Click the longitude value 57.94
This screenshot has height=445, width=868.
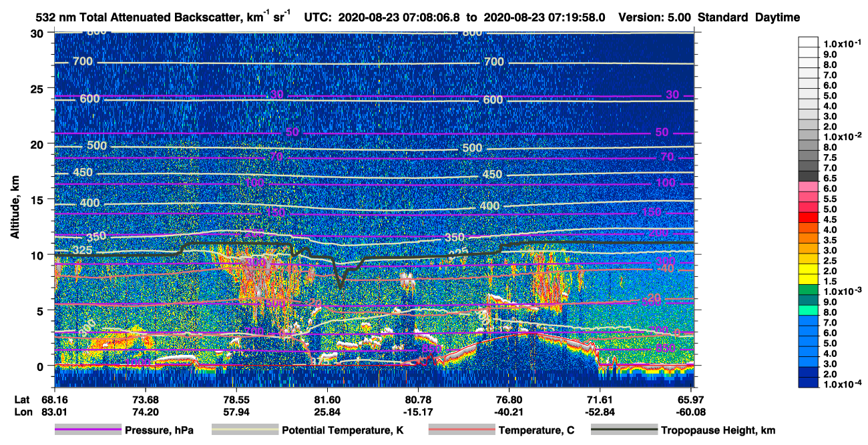(x=236, y=412)
